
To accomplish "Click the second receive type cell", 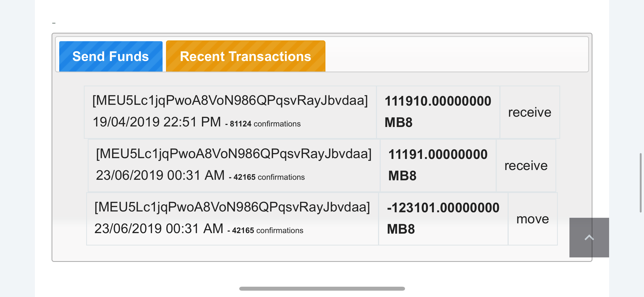I will point(526,166).
